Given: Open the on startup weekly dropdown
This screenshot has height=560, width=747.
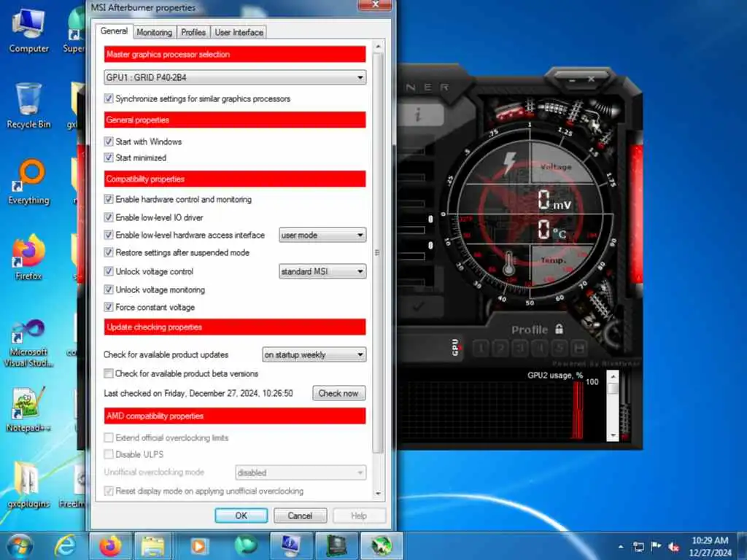Looking at the screenshot, I should click(x=314, y=354).
